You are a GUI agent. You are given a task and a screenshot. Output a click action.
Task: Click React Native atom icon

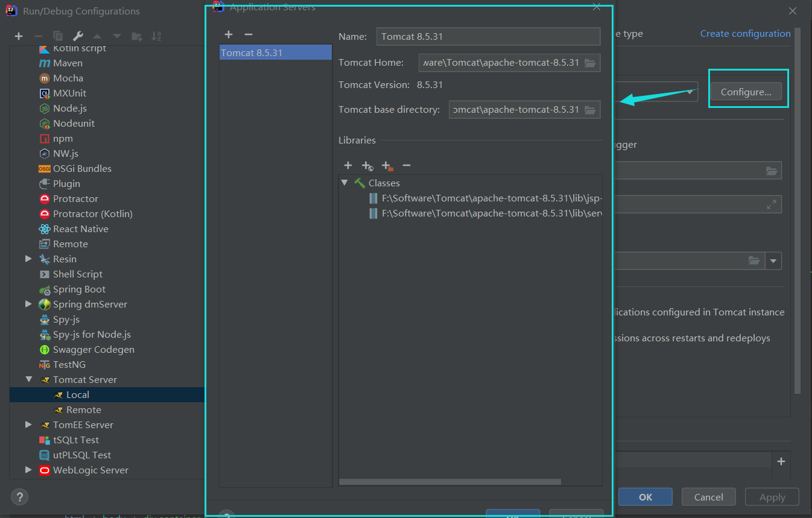44,229
